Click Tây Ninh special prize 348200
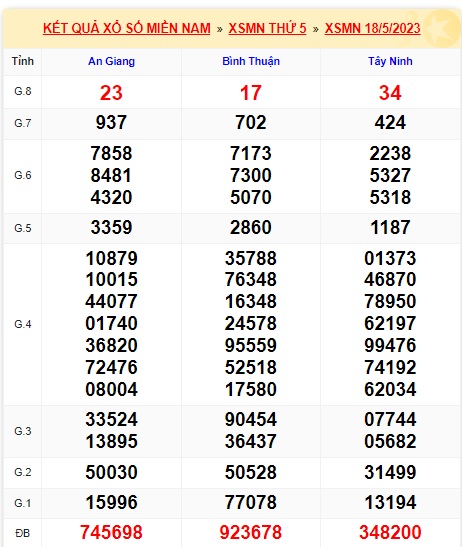This screenshot has width=462, height=547. pyautogui.click(x=390, y=532)
